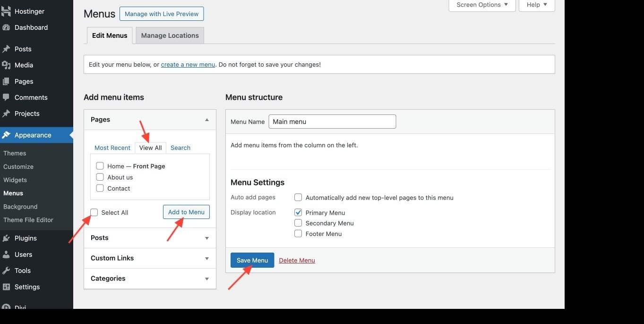Screen dimensions: 644x324
Task: Check the About us page checkbox
Action: click(x=100, y=176)
